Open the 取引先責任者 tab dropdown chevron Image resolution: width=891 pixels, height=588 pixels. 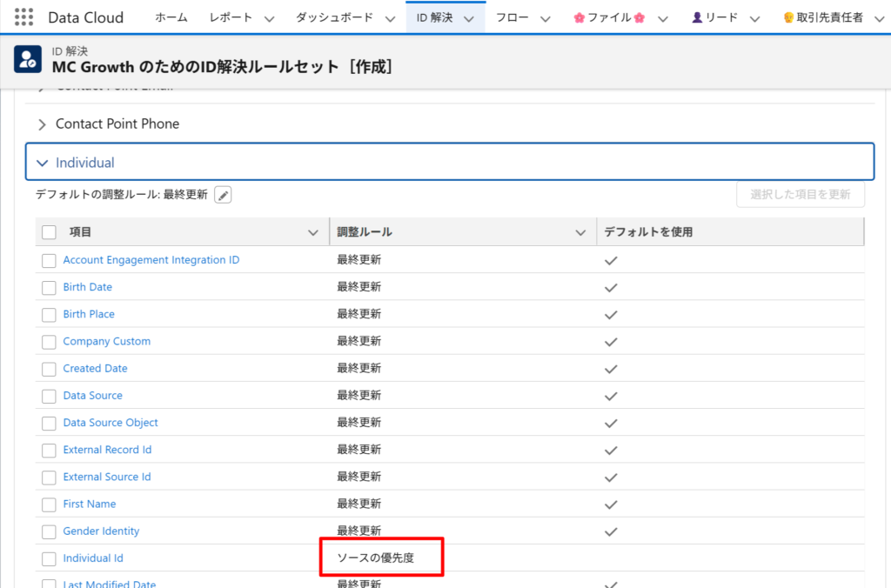(x=879, y=19)
